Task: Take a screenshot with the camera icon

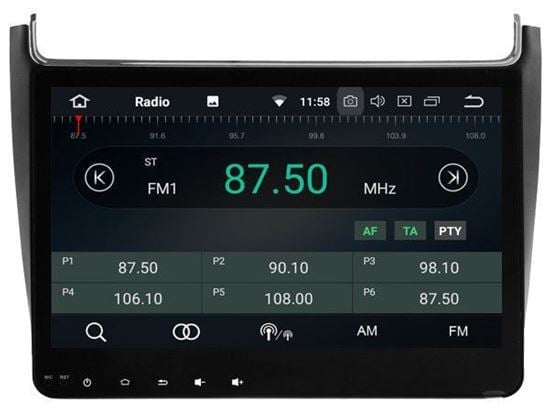Action: [350, 101]
